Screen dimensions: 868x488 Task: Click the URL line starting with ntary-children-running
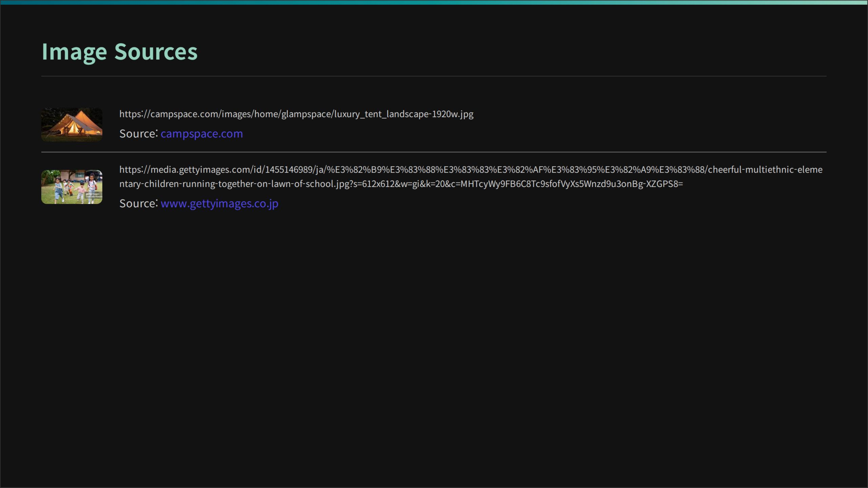(x=401, y=184)
